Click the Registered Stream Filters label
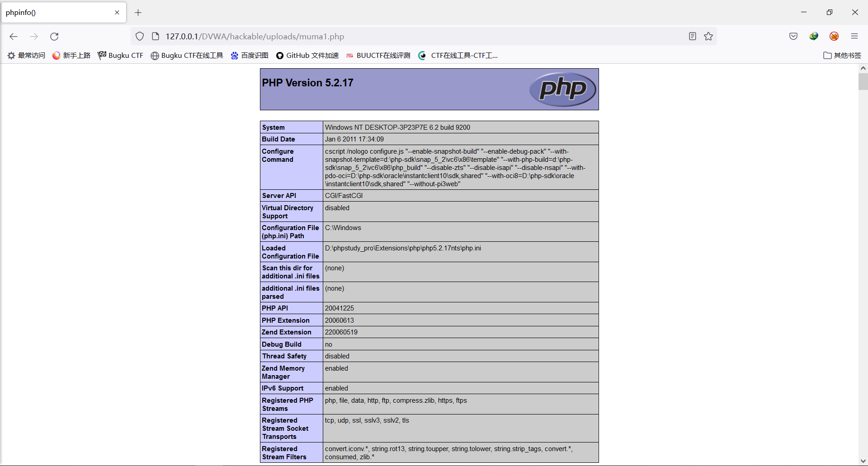The image size is (868, 466). tap(284, 453)
